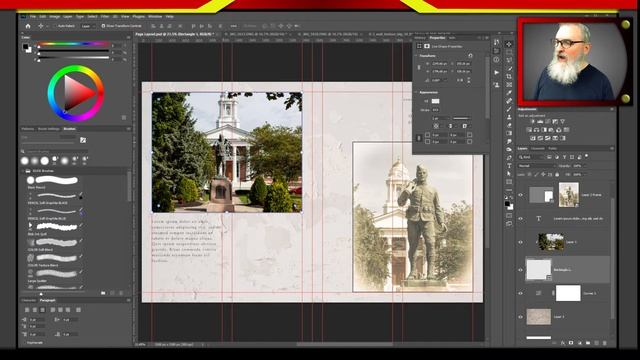Viewport: 640px width, 360px height.
Task: Select the Frame tool
Action: coord(509,84)
